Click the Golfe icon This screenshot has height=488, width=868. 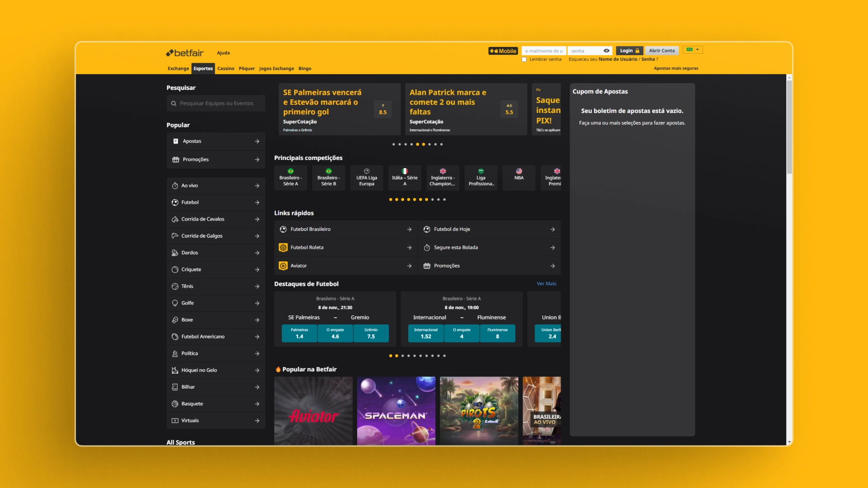click(x=175, y=303)
